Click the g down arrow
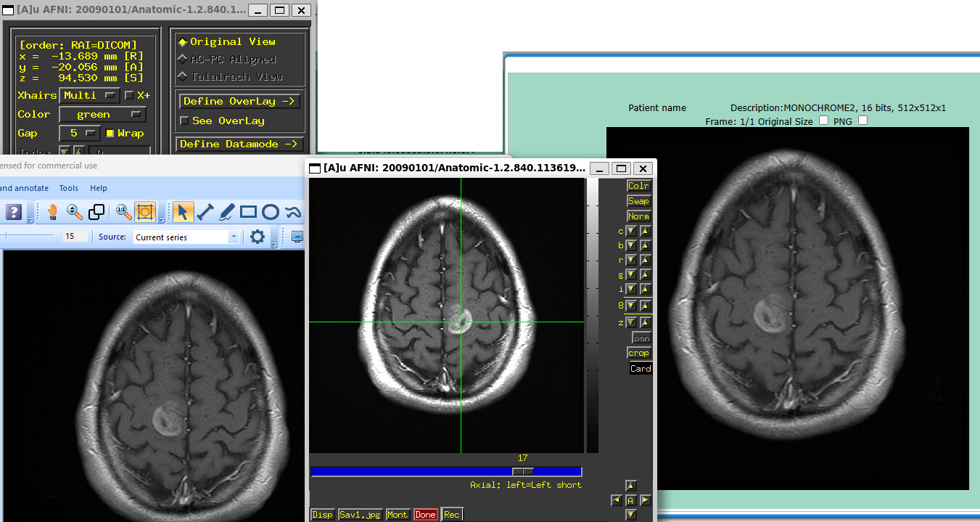Image resolution: width=980 pixels, height=522 pixels. (631, 275)
